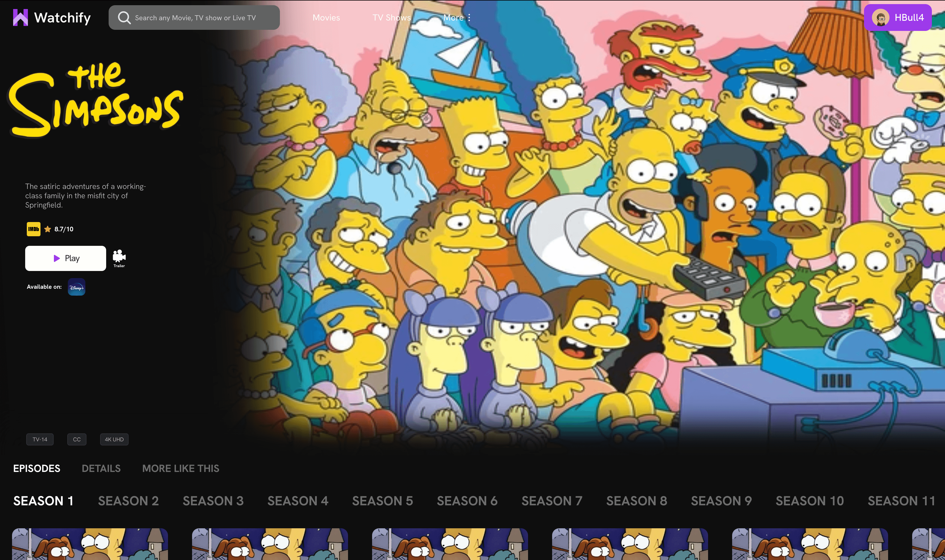The height and width of the screenshot is (560, 945).
Task: Click the 8.7/10 rating text
Action: [64, 229]
